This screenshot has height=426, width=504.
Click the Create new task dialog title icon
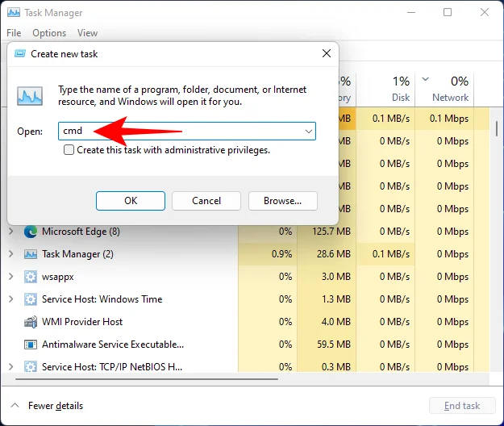click(x=20, y=54)
